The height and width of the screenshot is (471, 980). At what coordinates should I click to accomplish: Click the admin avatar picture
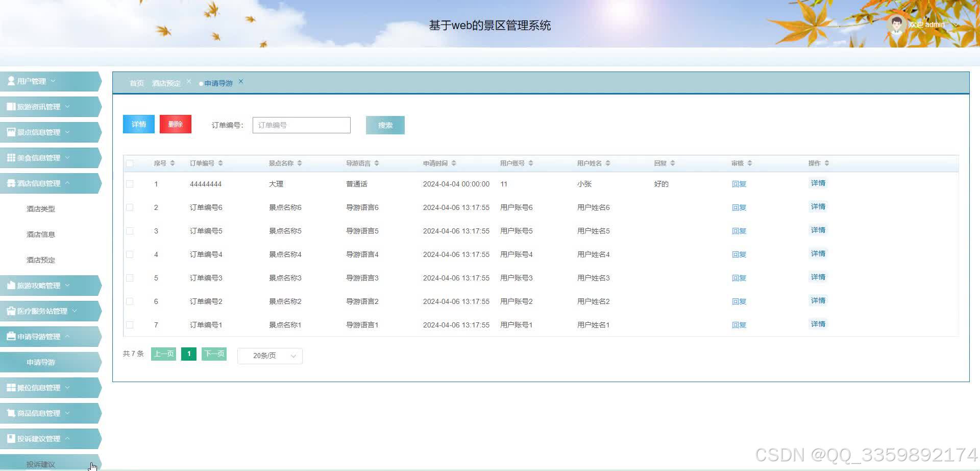click(896, 25)
